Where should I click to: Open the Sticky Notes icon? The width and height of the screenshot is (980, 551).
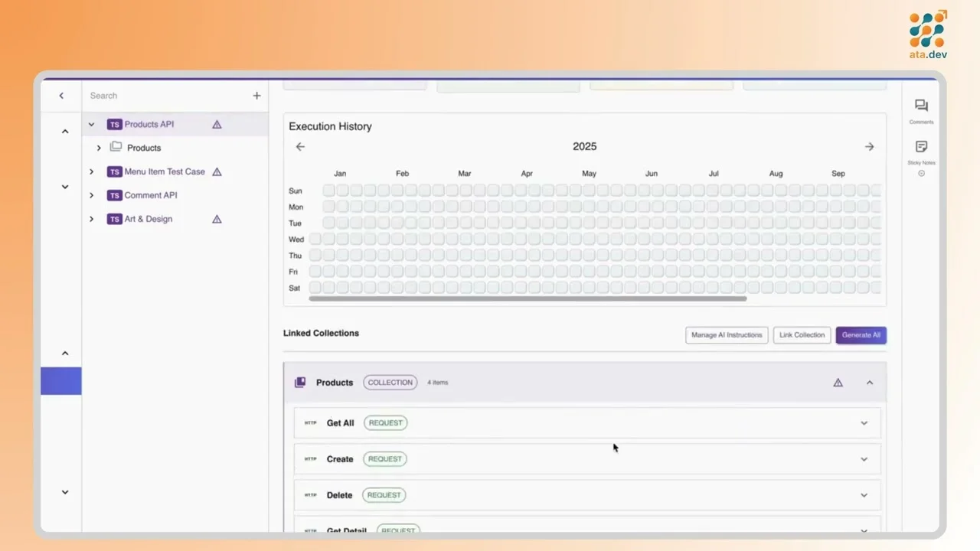click(921, 147)
